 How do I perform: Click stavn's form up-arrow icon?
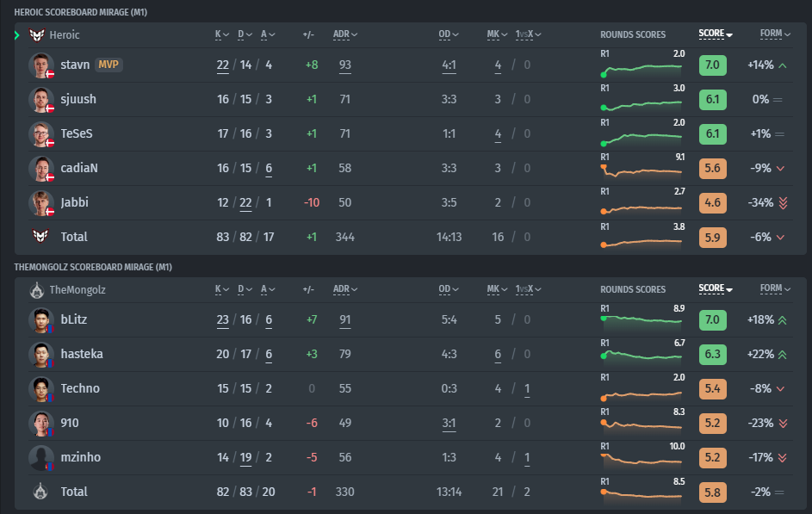click(x=783, y=65)
